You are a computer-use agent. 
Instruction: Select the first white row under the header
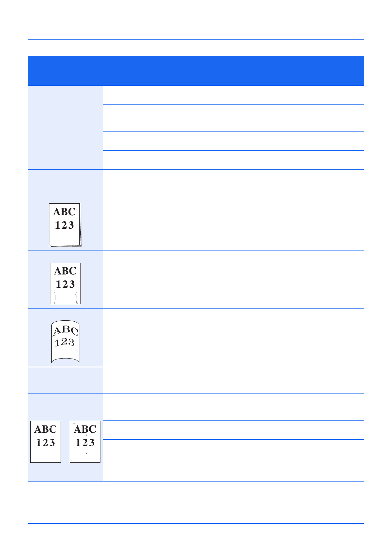click(233, 95)
